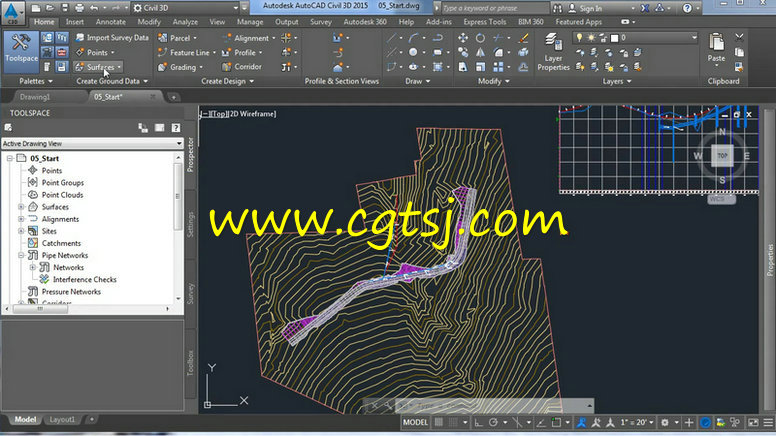Open the Express Tools ribbon tab
Image resolution: width=776 pixels, height=436 pixels.
(485, 22)
